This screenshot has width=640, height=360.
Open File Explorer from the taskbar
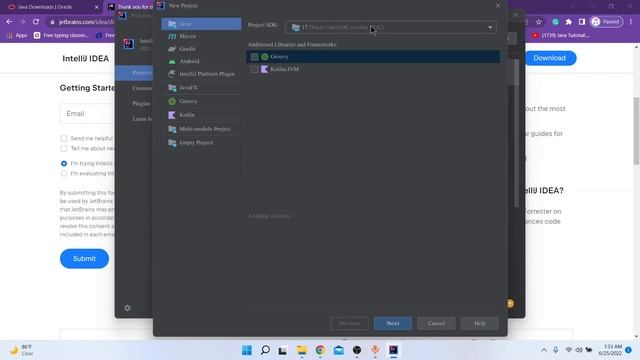pyautogui.click(x=302, y=350)
